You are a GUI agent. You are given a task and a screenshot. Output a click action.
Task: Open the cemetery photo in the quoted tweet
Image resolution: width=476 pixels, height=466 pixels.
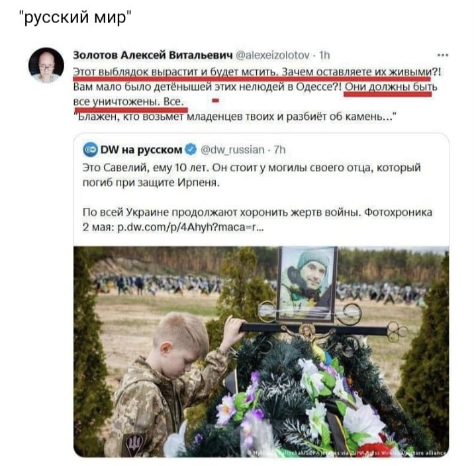click(261, 351)
